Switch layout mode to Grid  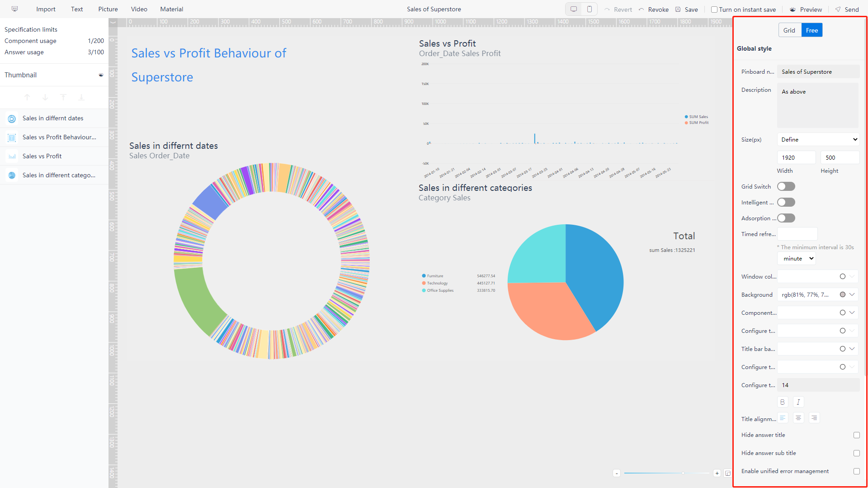pos(789,30)
